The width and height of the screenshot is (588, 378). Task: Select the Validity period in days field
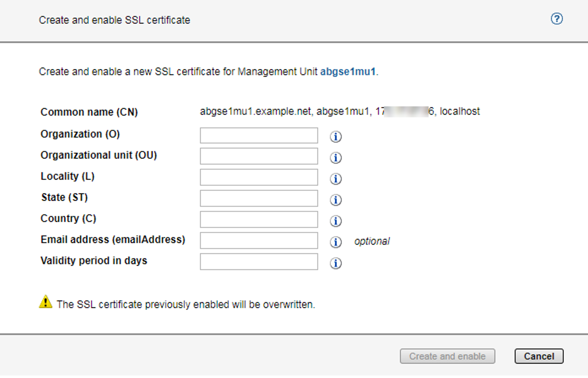click(x=259, y=262)
